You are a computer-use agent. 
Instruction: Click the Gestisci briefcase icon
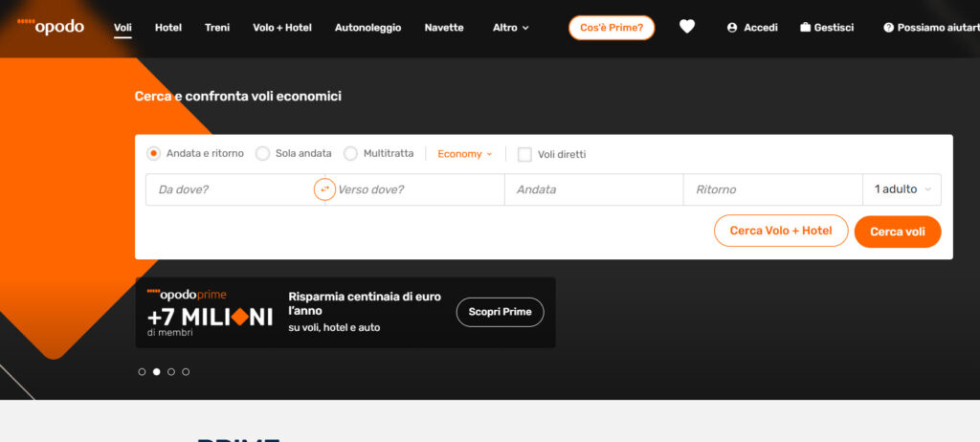tap(805, 28)
